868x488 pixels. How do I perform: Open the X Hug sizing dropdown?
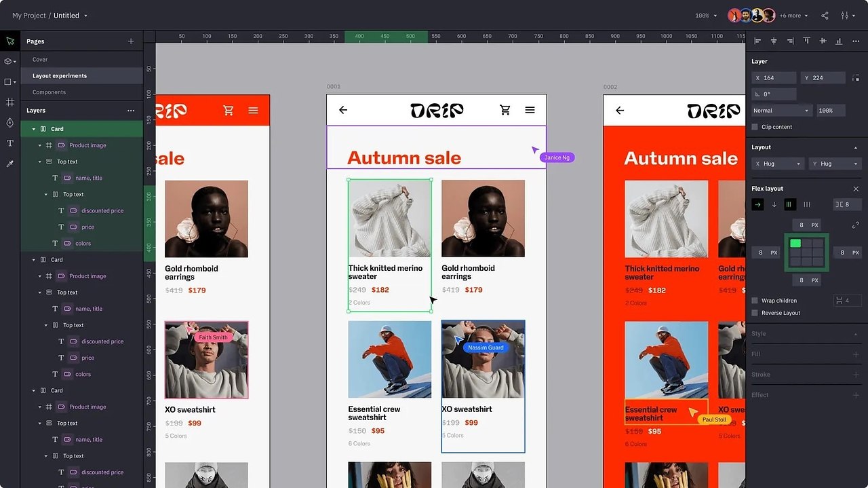[x=777, y=164]
